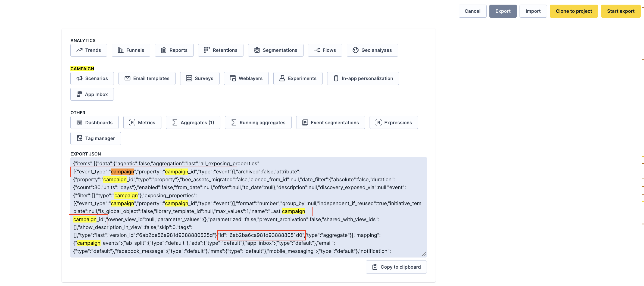644x286 pixels.
Task: Switch to the Export tab
Action: tap(503, 11)
